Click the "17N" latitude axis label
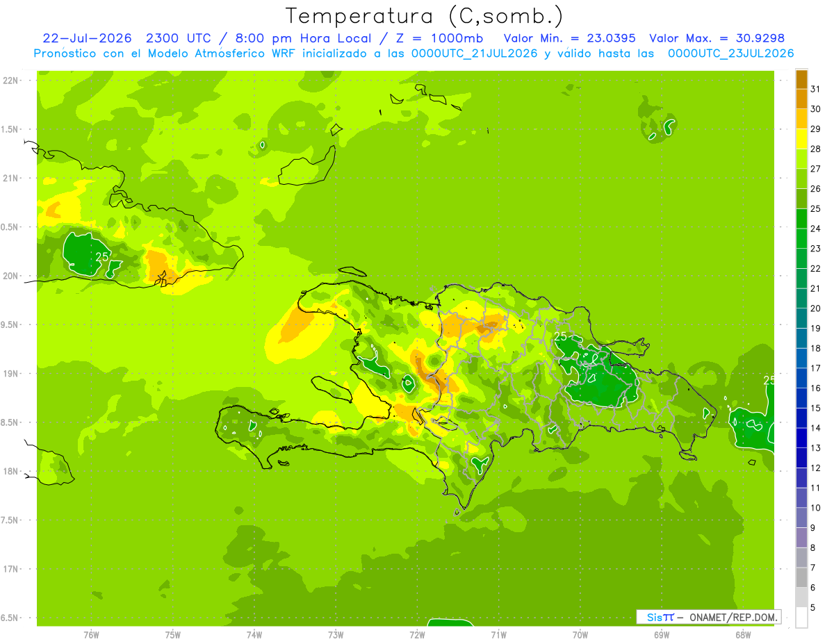This screenshot has height=644, width=834. (11, 569)
